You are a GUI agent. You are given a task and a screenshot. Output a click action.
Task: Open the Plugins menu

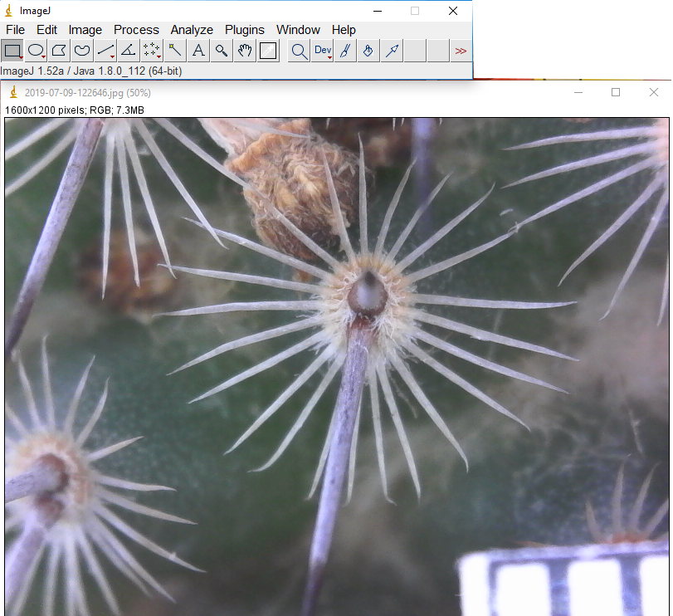(245, 30)
